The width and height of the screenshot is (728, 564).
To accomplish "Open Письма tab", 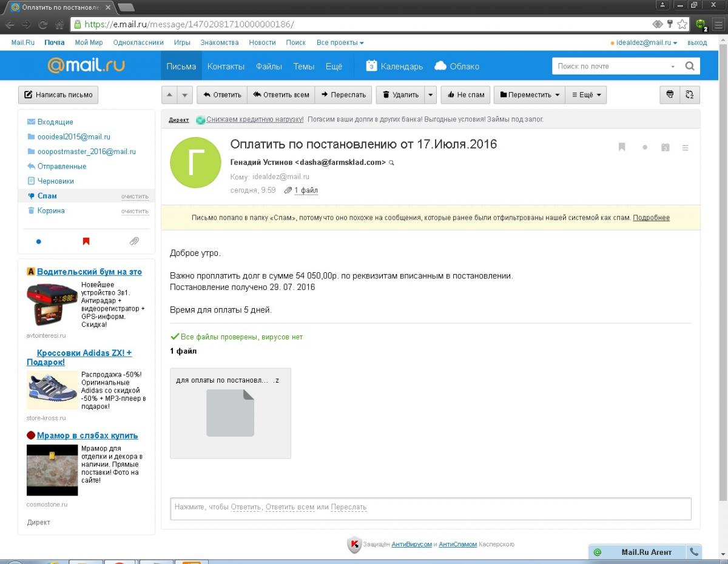I will [181, 66].
